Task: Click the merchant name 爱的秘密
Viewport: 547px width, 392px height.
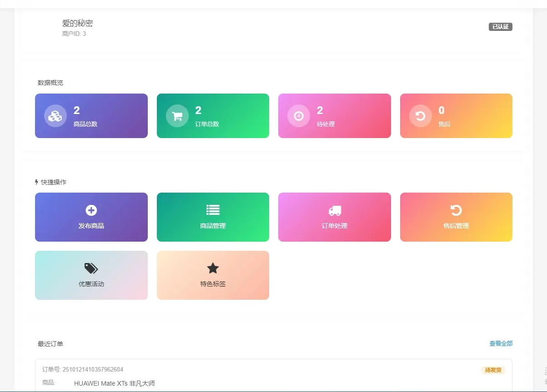Action: pyautogui.click(x=78, y=23)
